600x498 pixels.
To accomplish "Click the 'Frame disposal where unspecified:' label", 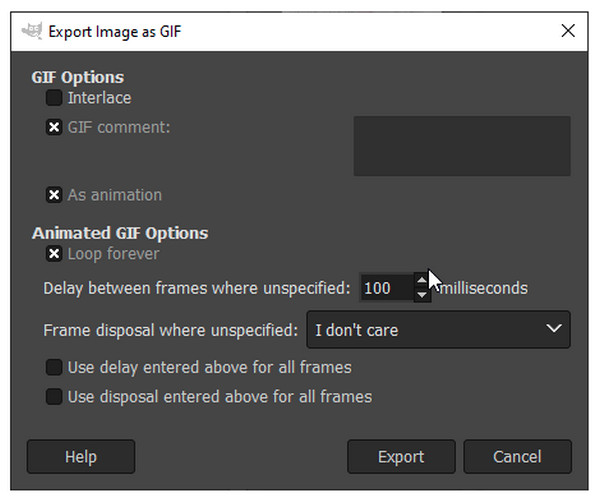I will (x=171, y=330).
